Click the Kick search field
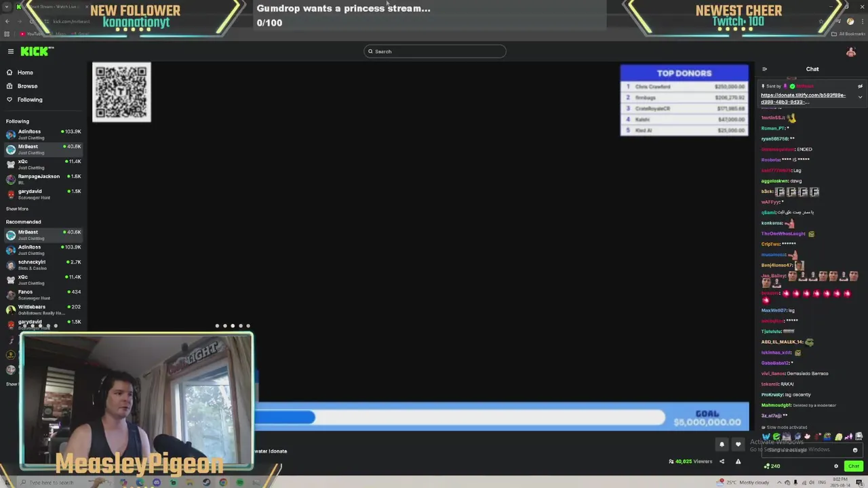The image size is (868, 488). (435, 52)
